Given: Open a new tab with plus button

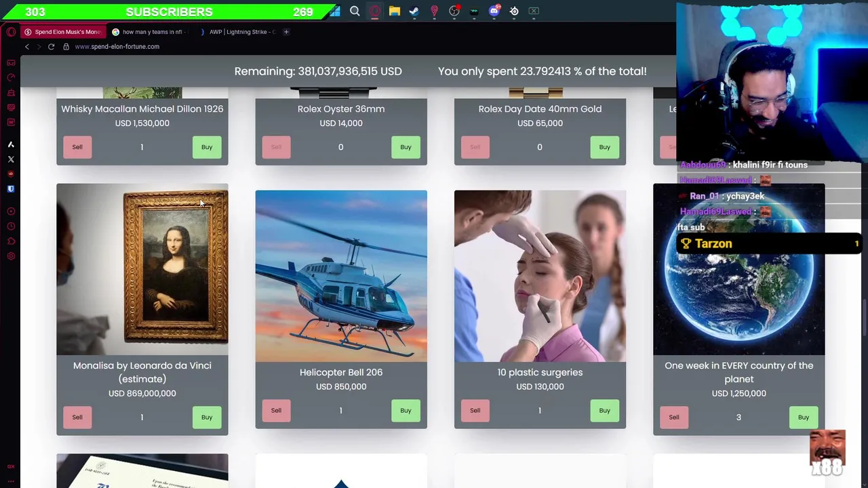Looking at the screenshot, I should (286, 32).
